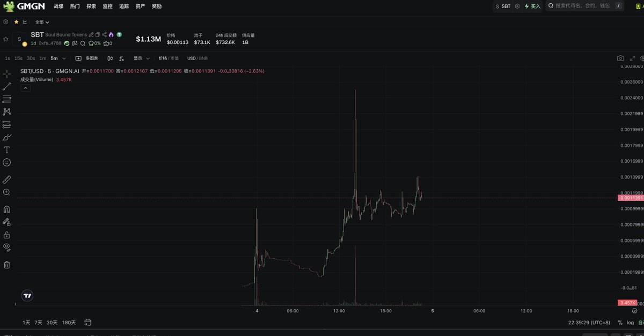Screen dimensions: 644x336
Task: Take a chart snapshot with camera icon
Action: tap(620, 58)
